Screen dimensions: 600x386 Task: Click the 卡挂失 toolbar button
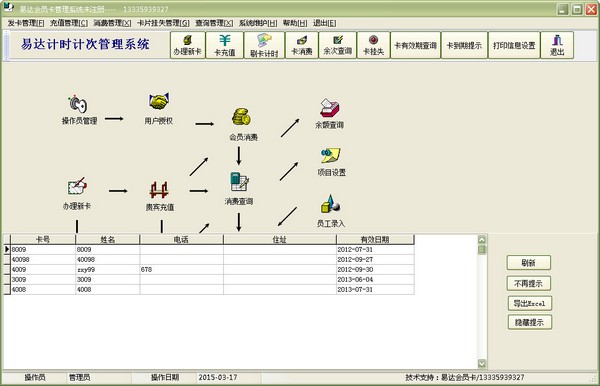[373, 45]
